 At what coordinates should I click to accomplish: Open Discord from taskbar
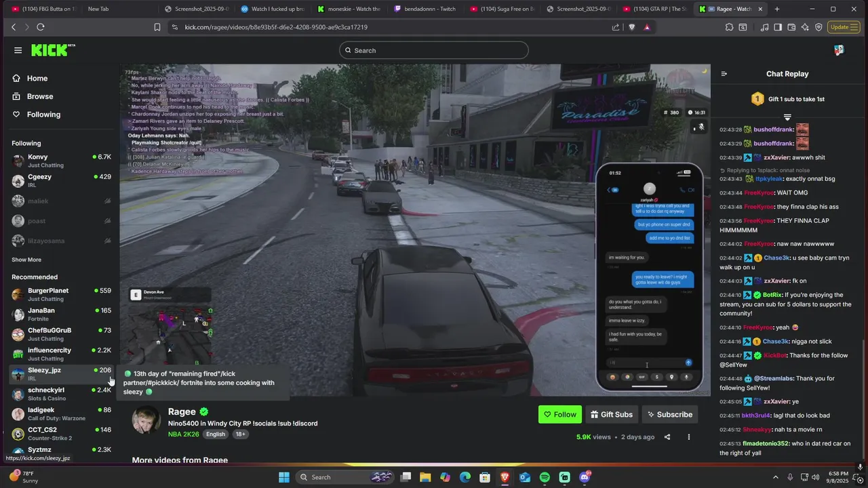pos(585,477)
